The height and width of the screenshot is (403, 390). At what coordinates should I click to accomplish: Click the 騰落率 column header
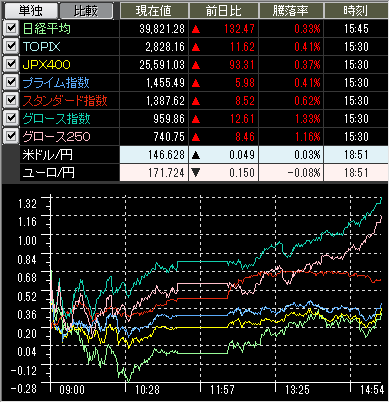click(x=290, y=11)
